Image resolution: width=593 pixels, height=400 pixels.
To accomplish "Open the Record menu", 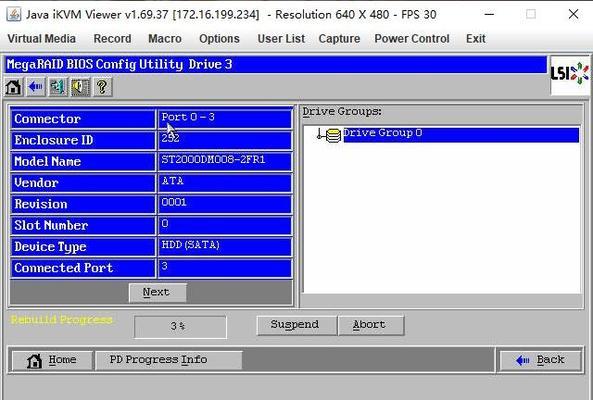I will (112, 39).
